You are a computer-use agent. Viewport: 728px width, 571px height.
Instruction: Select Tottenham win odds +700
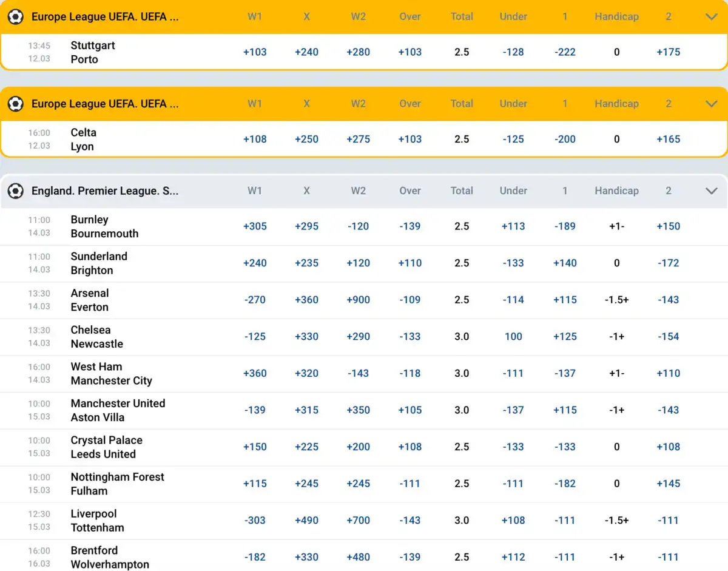click(x=358, y=521)
